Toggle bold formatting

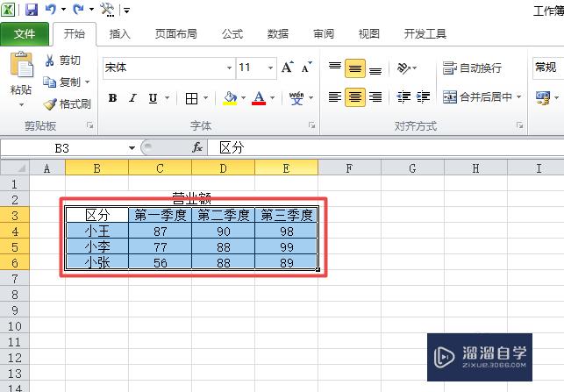click(x=112, y=98)
